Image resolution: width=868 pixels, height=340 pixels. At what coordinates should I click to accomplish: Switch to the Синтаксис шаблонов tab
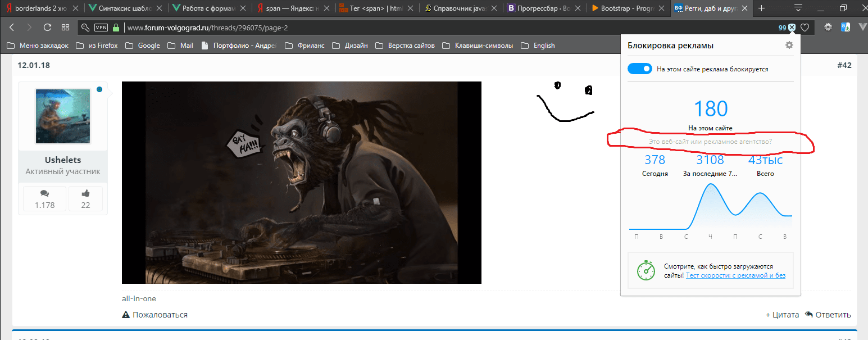tap(126, 8)
